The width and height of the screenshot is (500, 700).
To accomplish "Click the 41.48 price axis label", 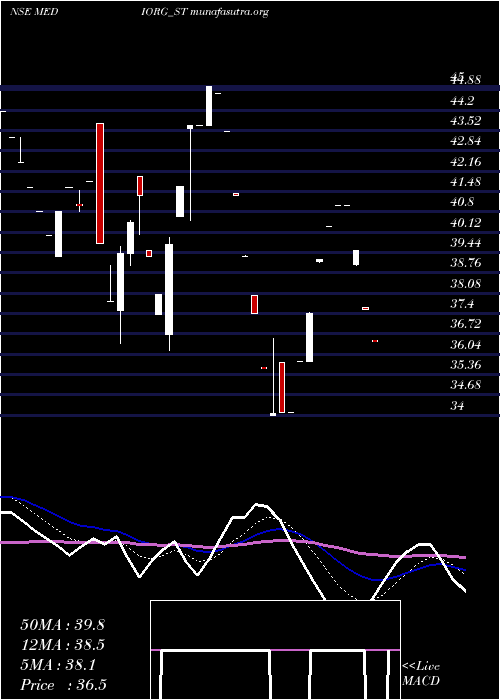I will point(466,182).
